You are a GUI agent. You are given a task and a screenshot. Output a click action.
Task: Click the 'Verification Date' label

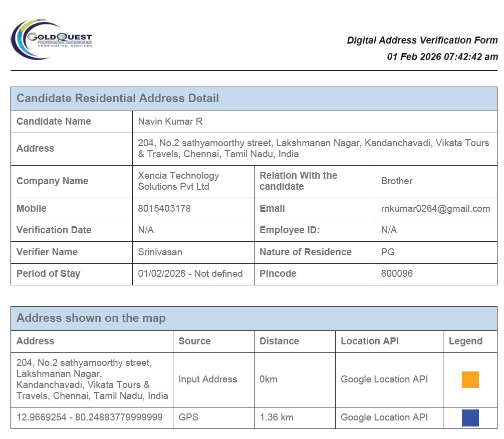54,230
